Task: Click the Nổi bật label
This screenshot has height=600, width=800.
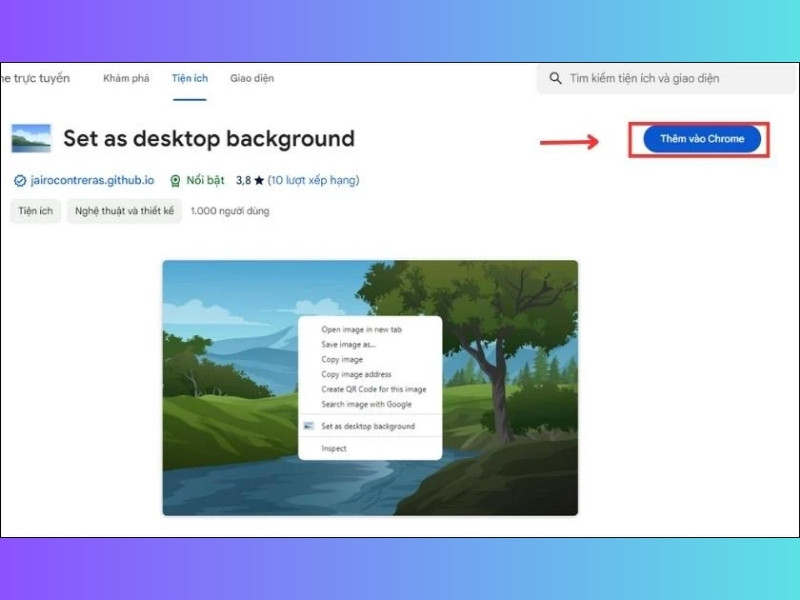Action: pyautogui.click(x=205, y=180)
